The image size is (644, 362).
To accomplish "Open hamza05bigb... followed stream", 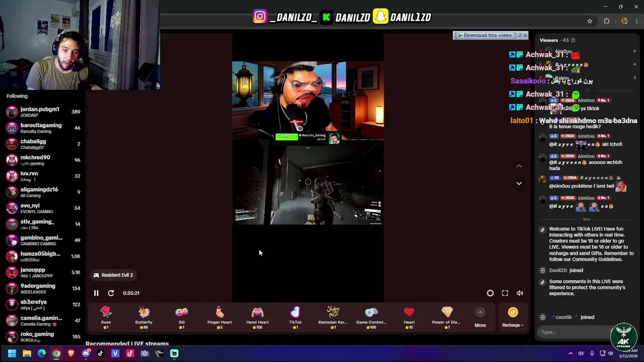I will click(43, 256).
